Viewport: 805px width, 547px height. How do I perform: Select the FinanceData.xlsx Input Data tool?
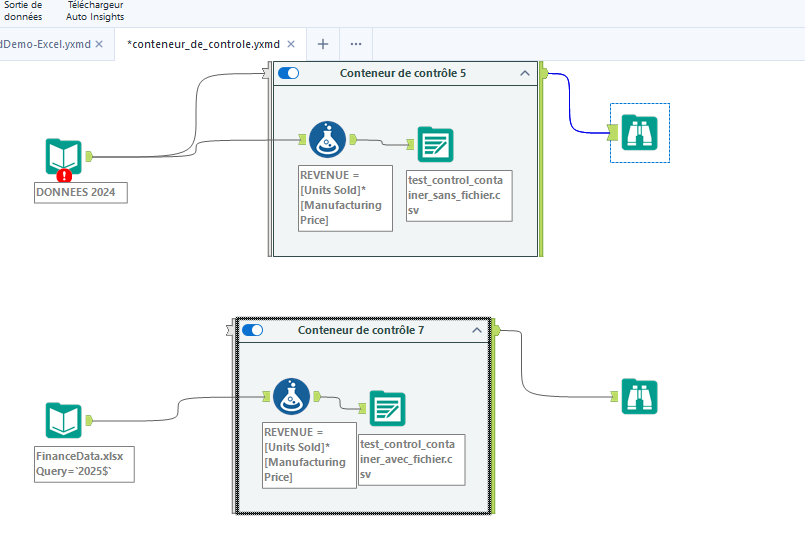coord(63,420)
